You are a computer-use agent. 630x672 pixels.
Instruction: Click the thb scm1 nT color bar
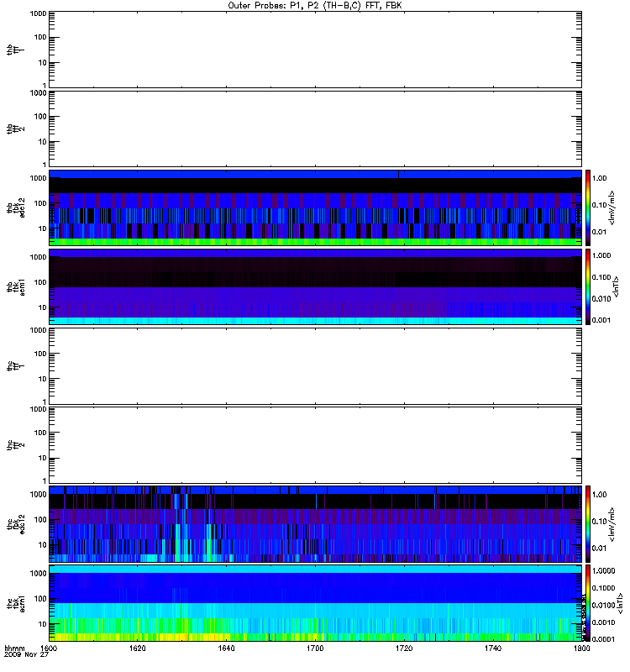point(588,286)
